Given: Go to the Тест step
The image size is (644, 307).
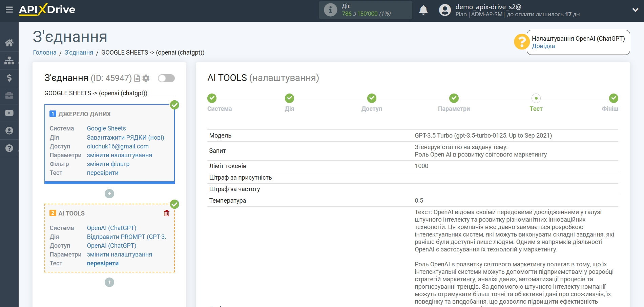Looking at the screenshot, I should (x=536, y=98).
